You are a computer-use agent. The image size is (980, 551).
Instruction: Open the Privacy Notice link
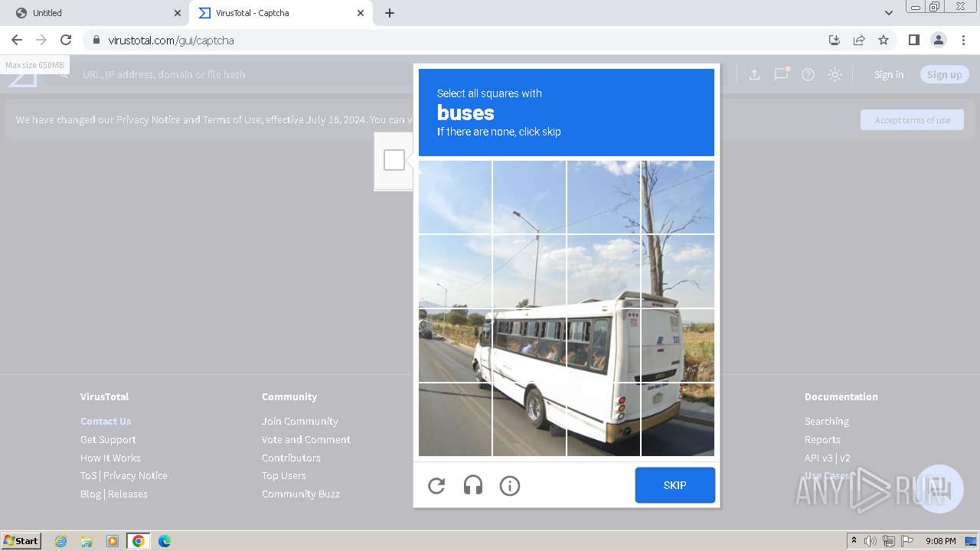[x=136, y=475]
